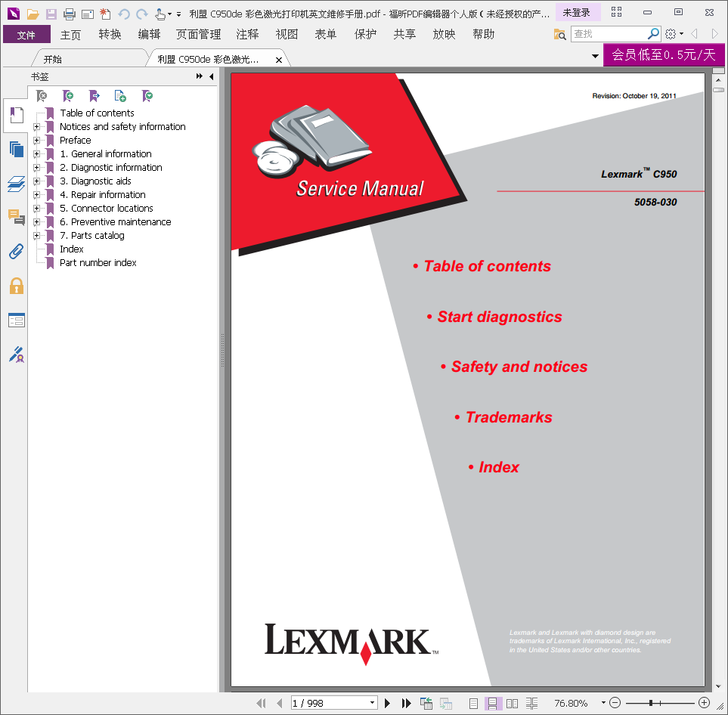Open the security padlock panel
This screenshot has height=715, width=728.
(x=16, y=286)
